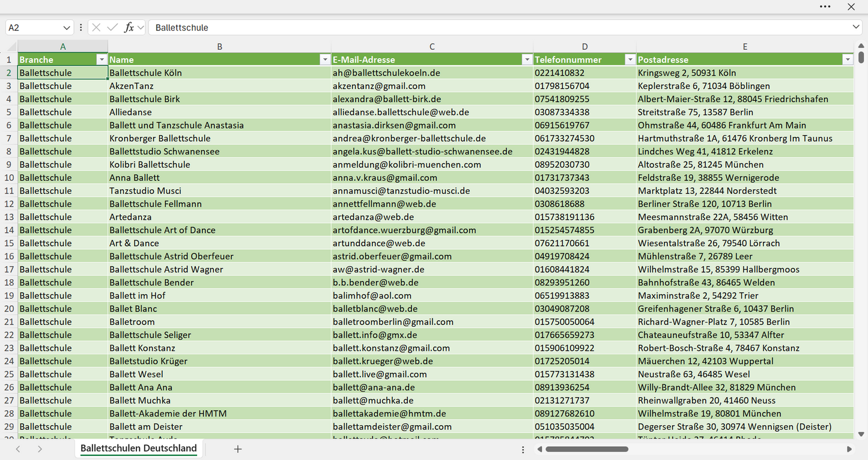Open the Telefonnummer filter dropdown
Screen dimensions: 868x460
point(630,59)
